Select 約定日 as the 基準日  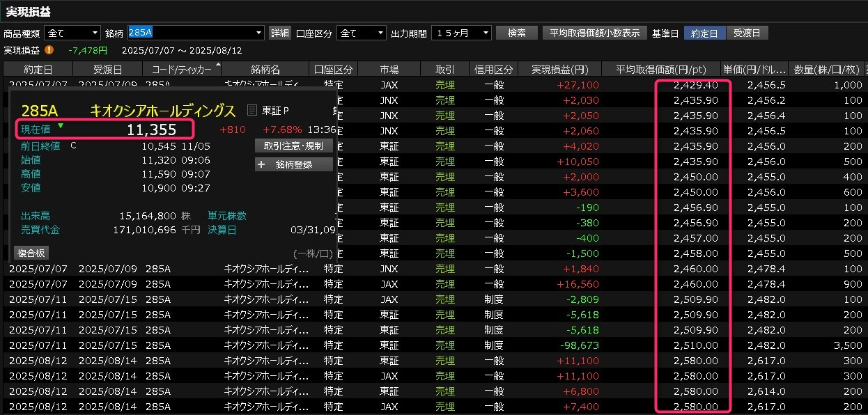click(704, 33)
